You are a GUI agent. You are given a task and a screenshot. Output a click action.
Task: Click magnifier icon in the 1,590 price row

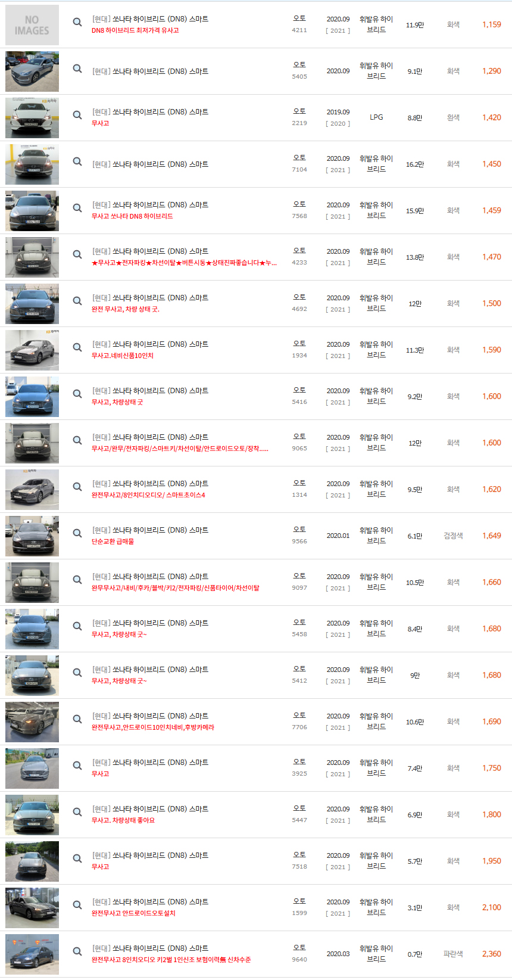point(77,347)
